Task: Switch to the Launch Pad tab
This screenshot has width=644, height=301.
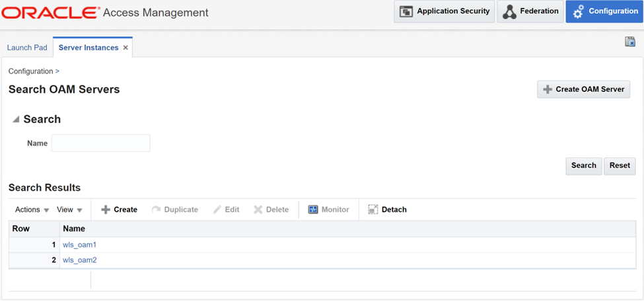Action: point(27,48)
